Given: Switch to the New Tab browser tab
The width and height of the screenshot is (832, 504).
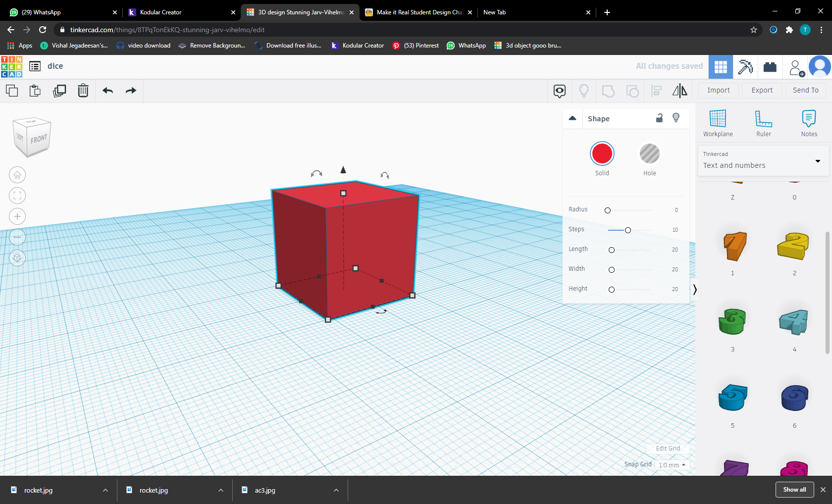Looking at the screenshot, I should click(x=537, y=12).
